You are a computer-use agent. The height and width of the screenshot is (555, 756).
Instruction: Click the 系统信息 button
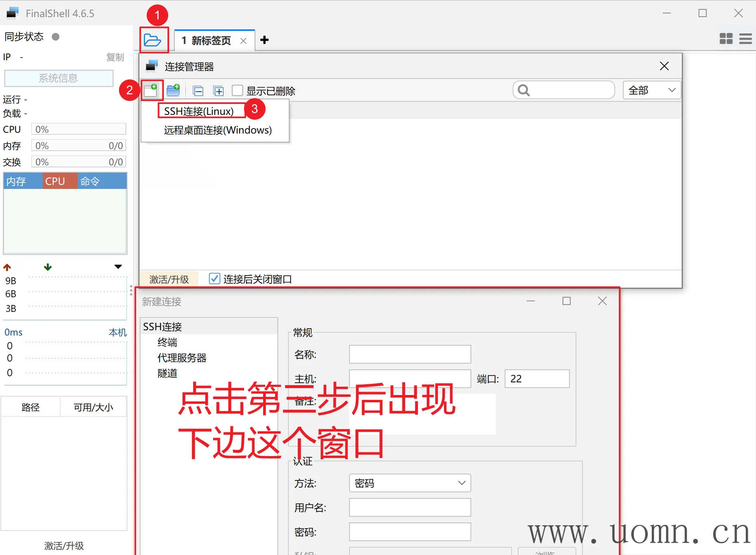pyautogui.click(x=59, y=78)
